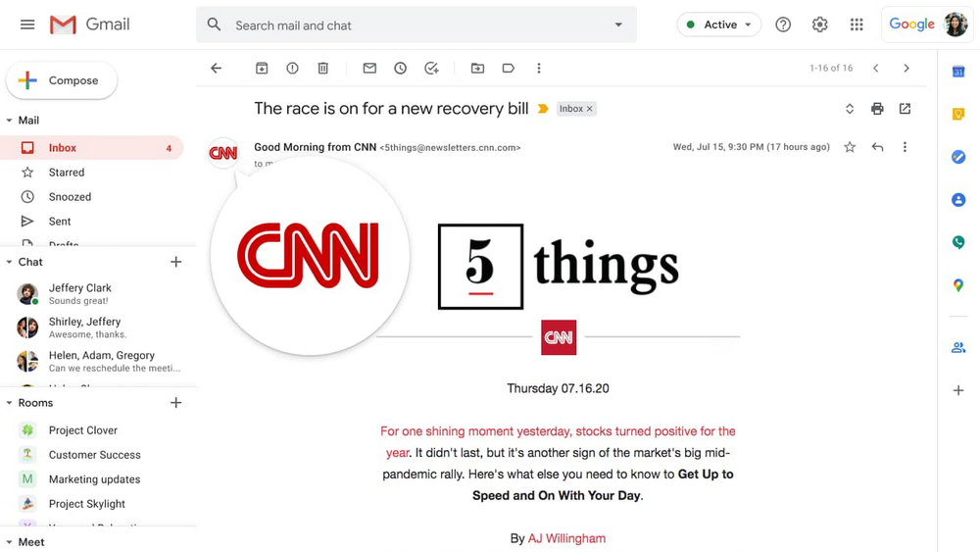Screen dimensions: 980x552
Task: Click the CNN sender avatar
Action: coord(223,153)
